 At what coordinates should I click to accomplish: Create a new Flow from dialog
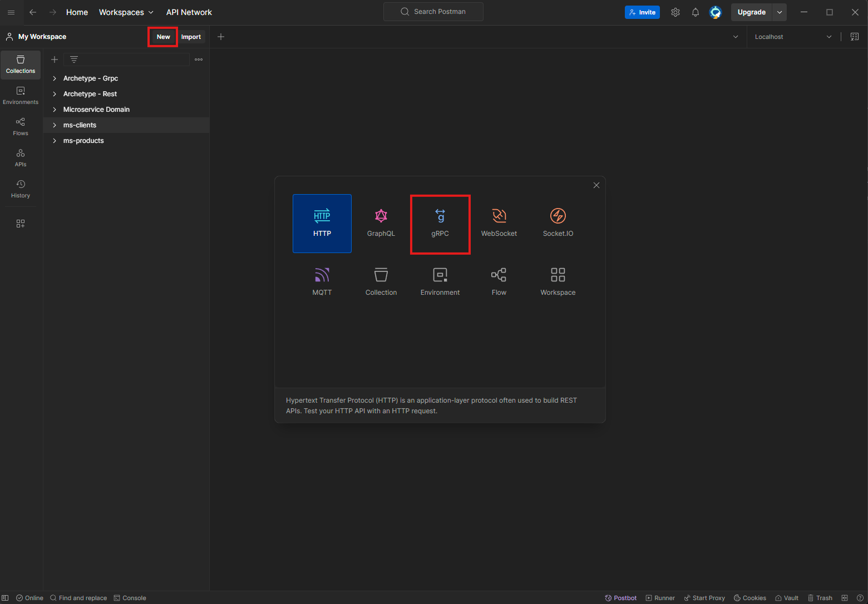pos(499,283)
